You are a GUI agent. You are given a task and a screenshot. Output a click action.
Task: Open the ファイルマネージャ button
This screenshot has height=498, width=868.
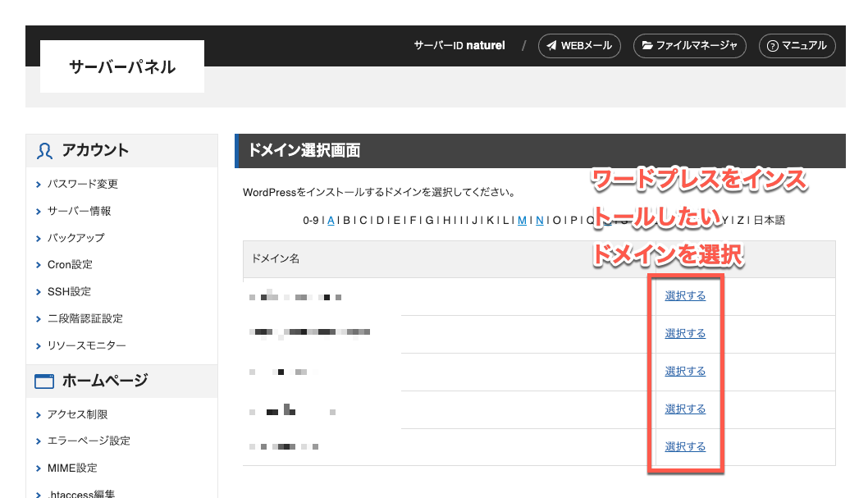[x=689, y=46]
